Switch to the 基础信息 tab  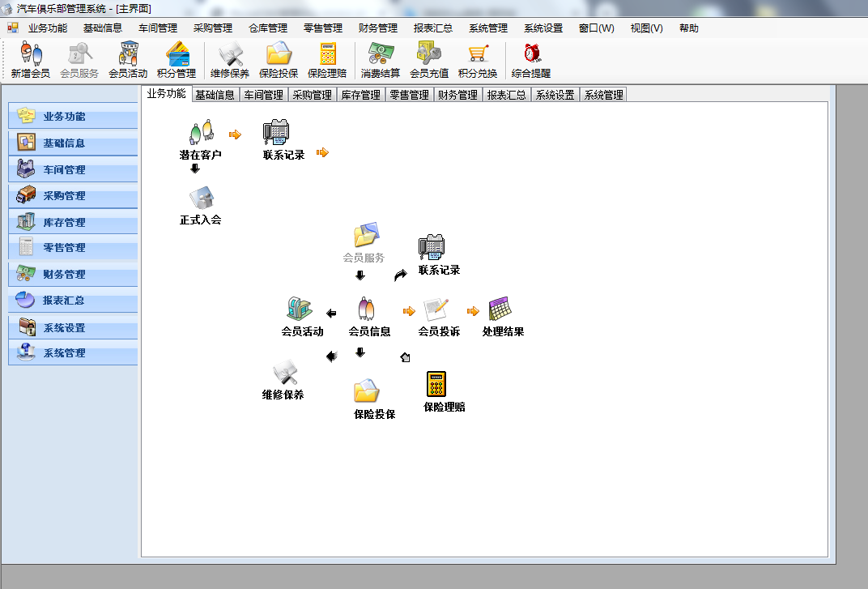click(x=215, y=95)
